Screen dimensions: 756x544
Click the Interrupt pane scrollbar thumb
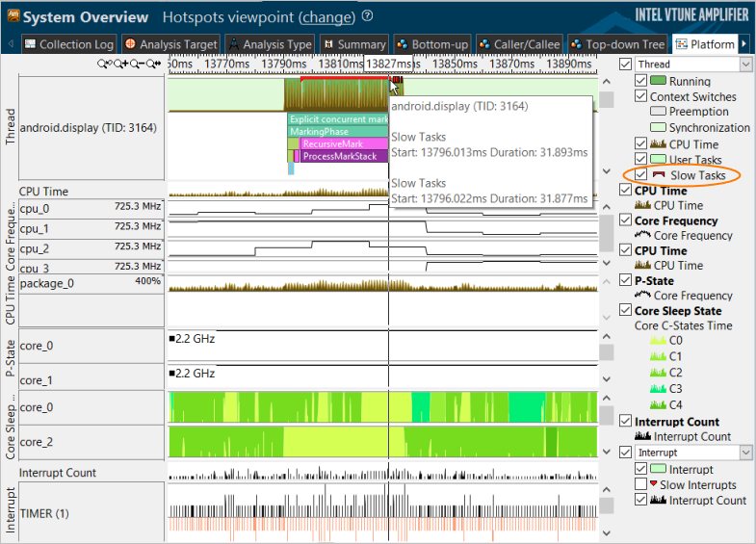click(x=607, y=505)
